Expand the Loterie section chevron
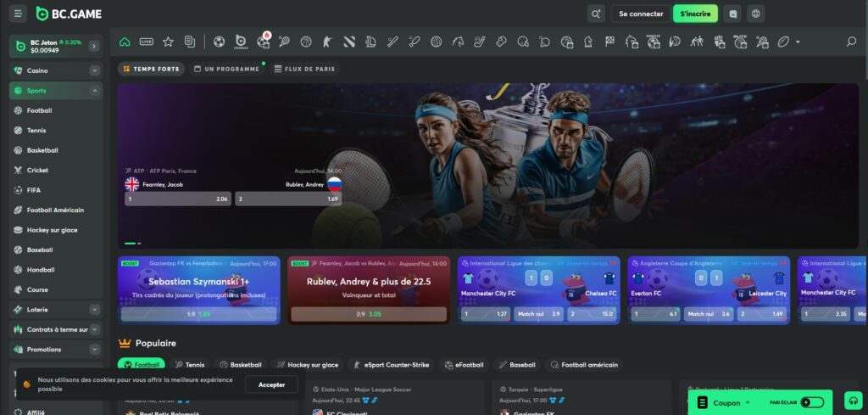This screenshot has height=415, width=868. point(94,310)
